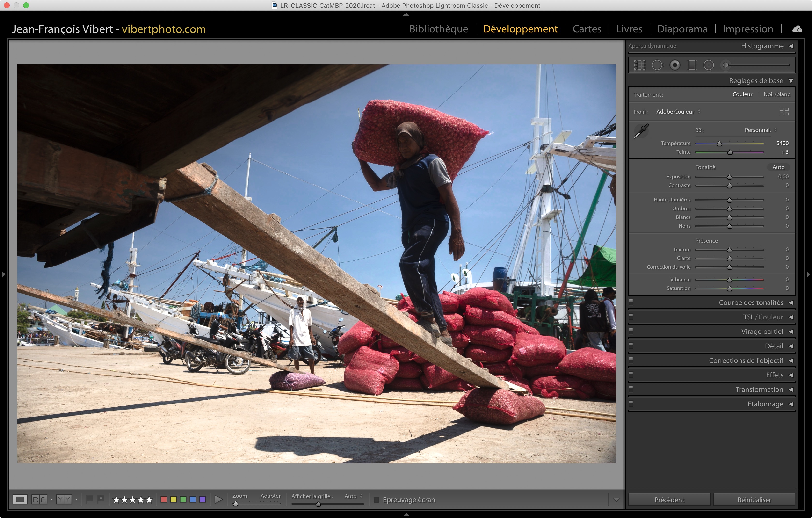Switch treatment to Noir/blanc
The height and width of the screenshot is (518, 812).
pos(776,94)
